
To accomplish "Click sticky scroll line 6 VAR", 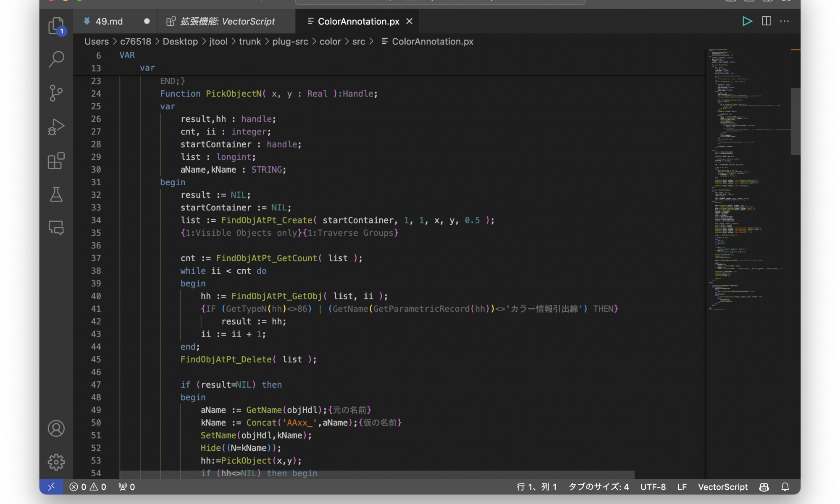I will 127,55.
